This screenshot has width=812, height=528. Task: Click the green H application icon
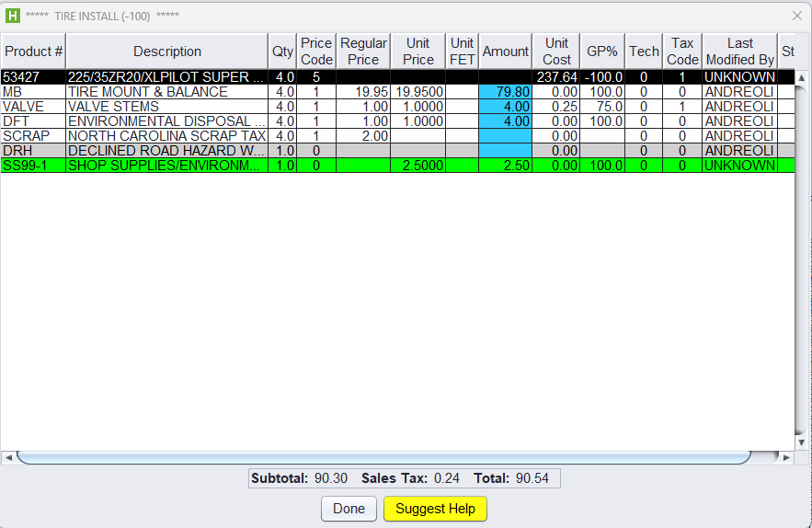point(13,16)
